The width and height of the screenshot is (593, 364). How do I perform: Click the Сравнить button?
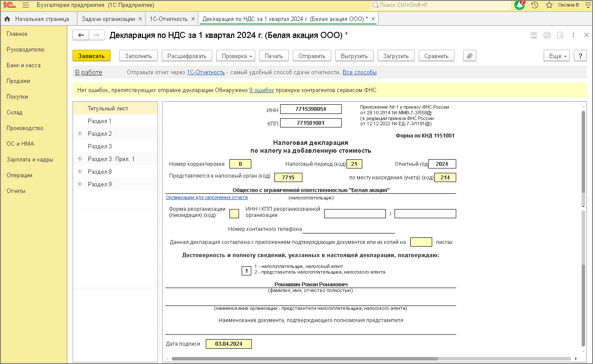point(437,56)
